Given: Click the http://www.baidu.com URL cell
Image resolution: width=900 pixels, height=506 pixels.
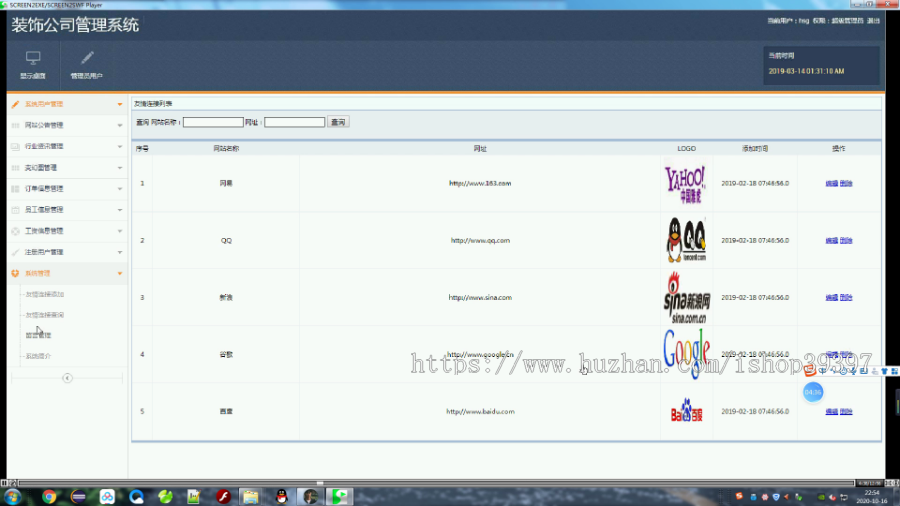Looking at the screenshot, I should click(480, 411).
